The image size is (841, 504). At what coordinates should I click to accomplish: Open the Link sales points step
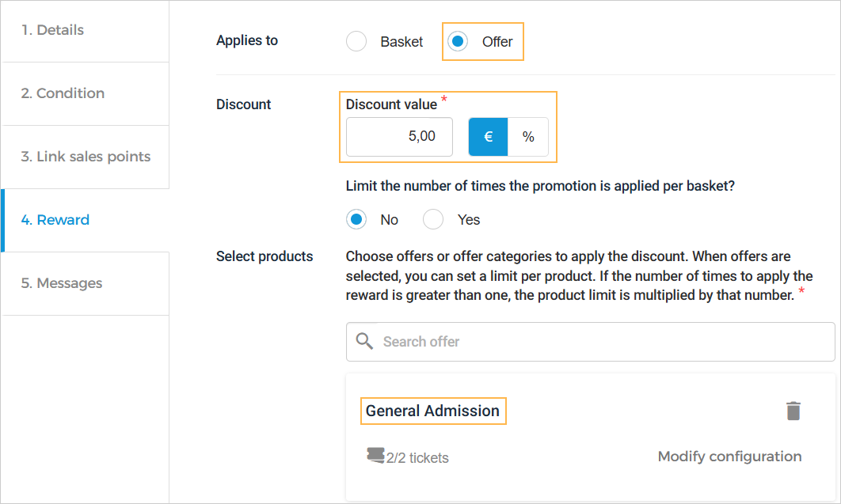click(x=86, y=157)
